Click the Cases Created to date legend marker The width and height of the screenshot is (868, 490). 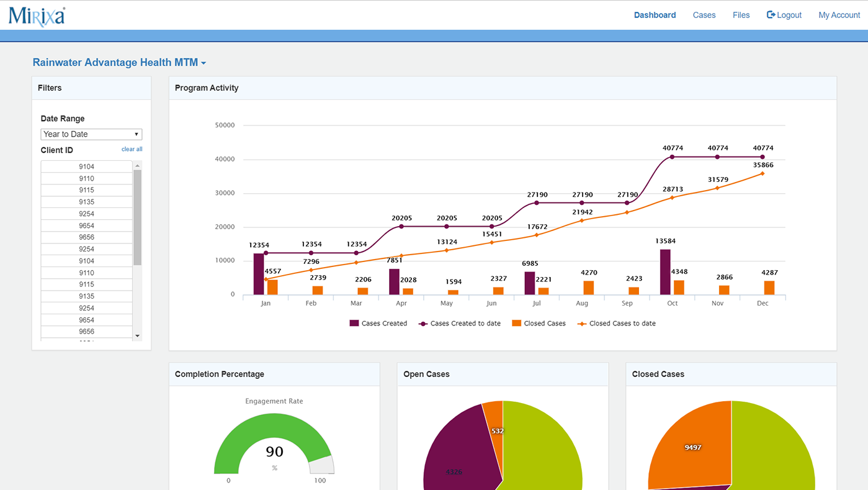(423, 324)
